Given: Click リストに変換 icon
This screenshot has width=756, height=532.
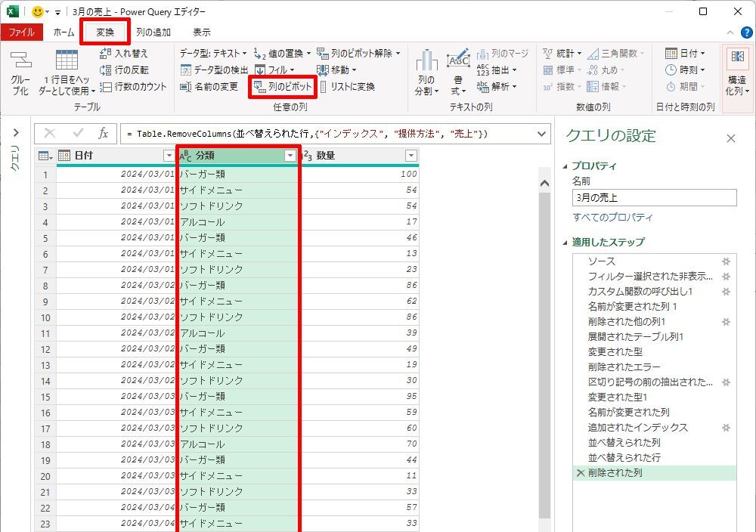Looking at the screenshot, I should click(324, 87).
